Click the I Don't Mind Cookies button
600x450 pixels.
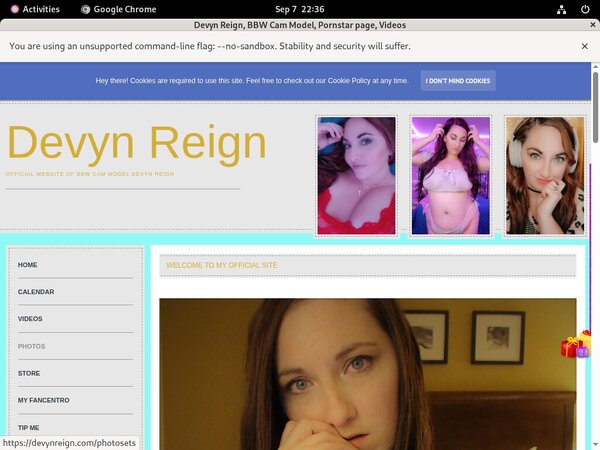click(x=457, y=80)
